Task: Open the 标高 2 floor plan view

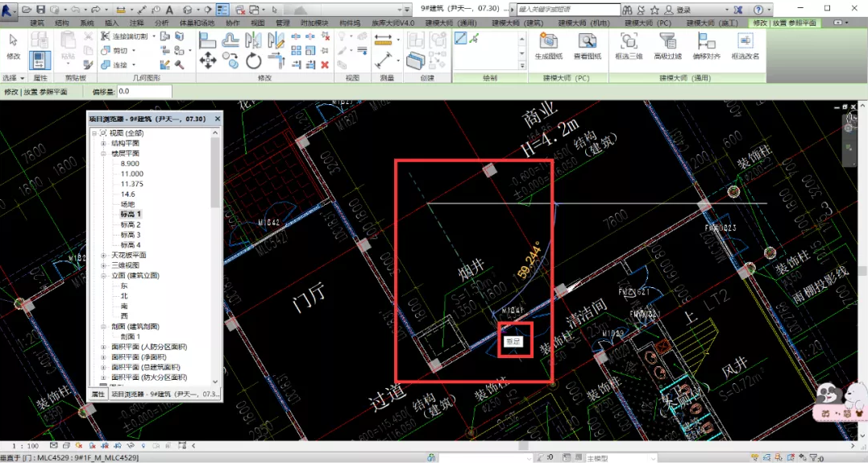Action: tap(130, 224)
